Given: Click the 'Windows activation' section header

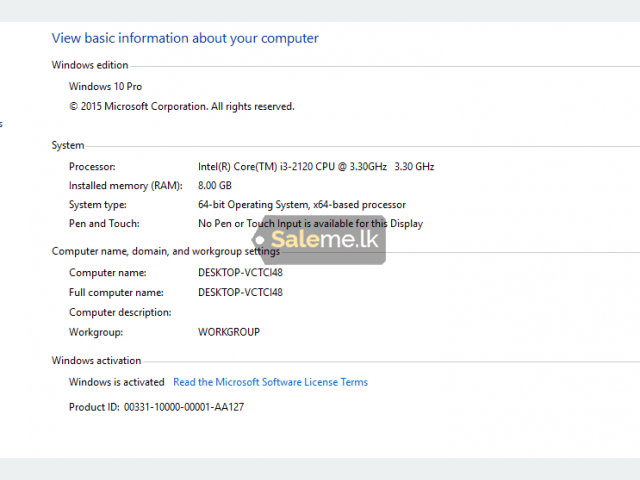Looking at the screenshot, I should point(96,360).
